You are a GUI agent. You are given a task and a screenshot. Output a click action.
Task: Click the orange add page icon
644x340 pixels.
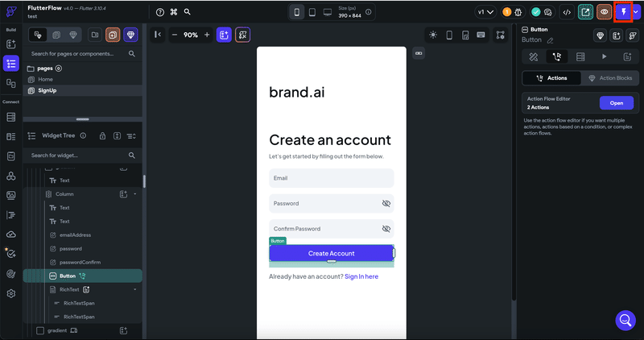tap(113, 35)
